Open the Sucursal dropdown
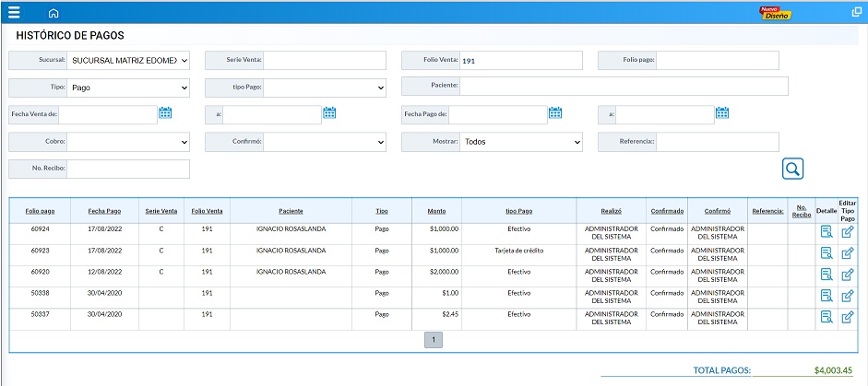The width and height of the screenshot is (868, 386). click(128, 60)
